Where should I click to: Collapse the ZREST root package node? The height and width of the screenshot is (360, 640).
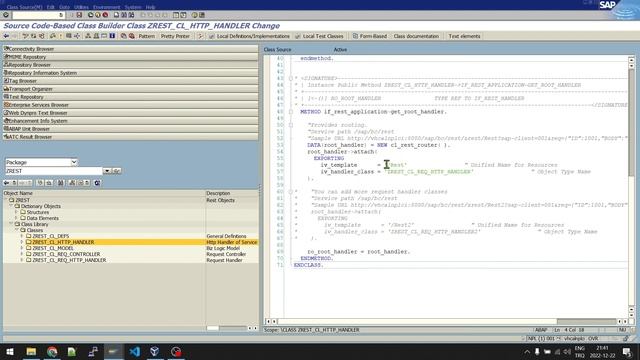point(6,200)
